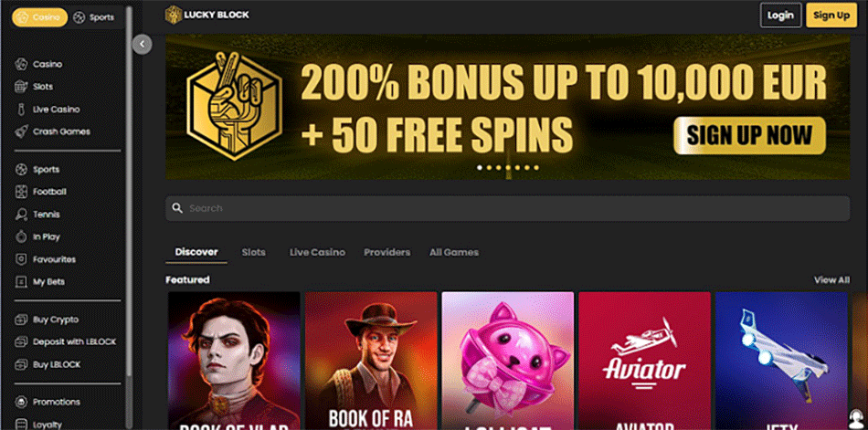Select the Casino mode toggle
Screen dimensions: 868x430
pyautogui.click(x=40, y=17)
